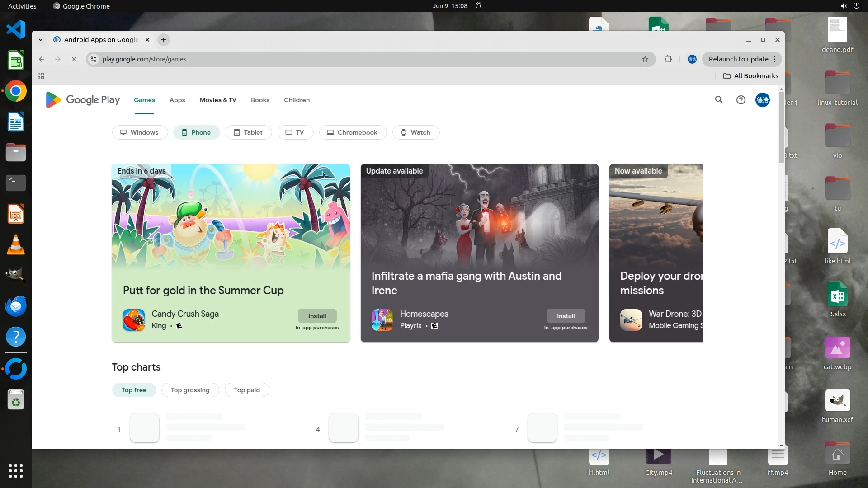
Task: View site information icon in the address bar
Action: pyautogui.click(x=94, y=59)
